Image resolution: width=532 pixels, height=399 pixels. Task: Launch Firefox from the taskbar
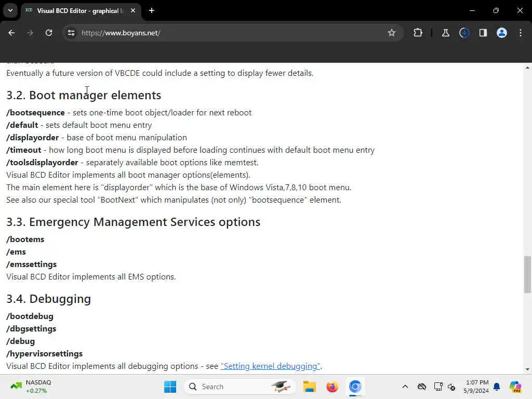click(332, 387)
